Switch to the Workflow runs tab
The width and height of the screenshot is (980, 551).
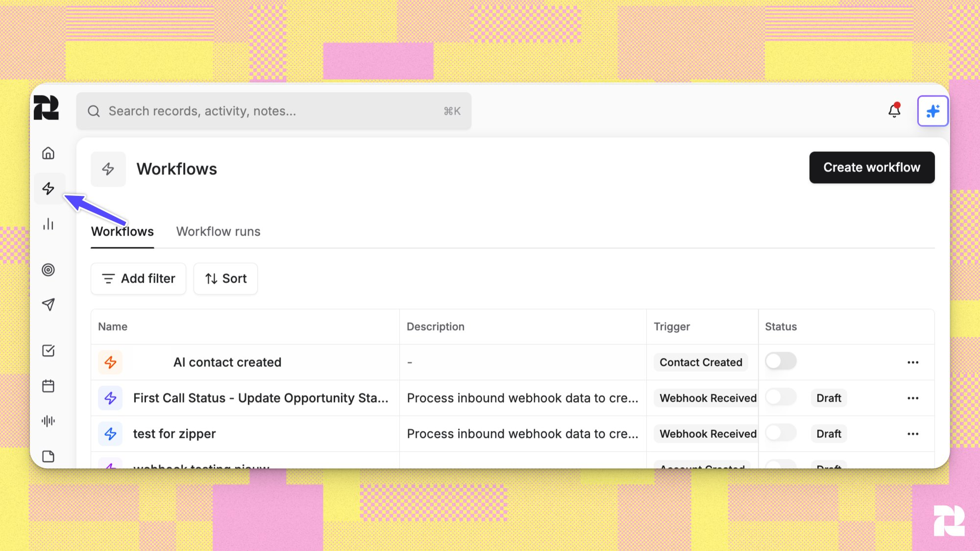click(219, 231)
